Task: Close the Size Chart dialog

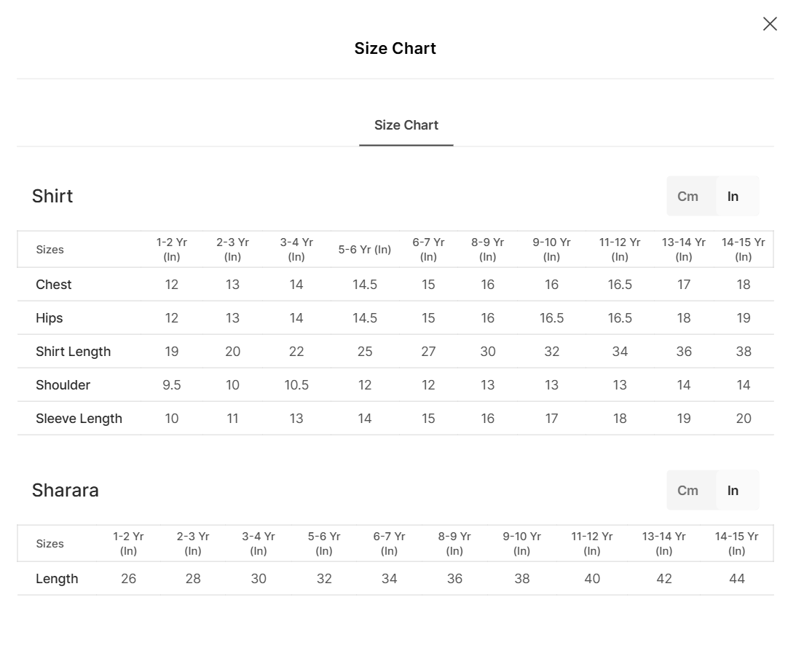Action: coord(770,24)
